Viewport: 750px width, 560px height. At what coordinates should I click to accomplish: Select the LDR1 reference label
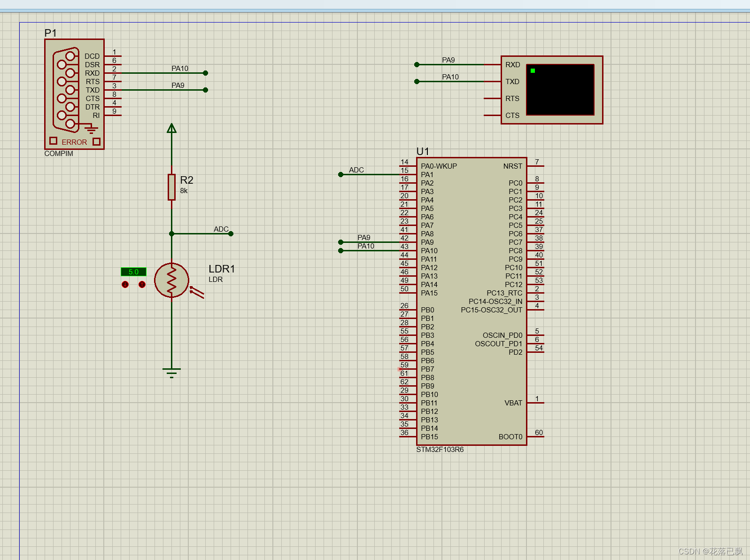coord(222,269)
